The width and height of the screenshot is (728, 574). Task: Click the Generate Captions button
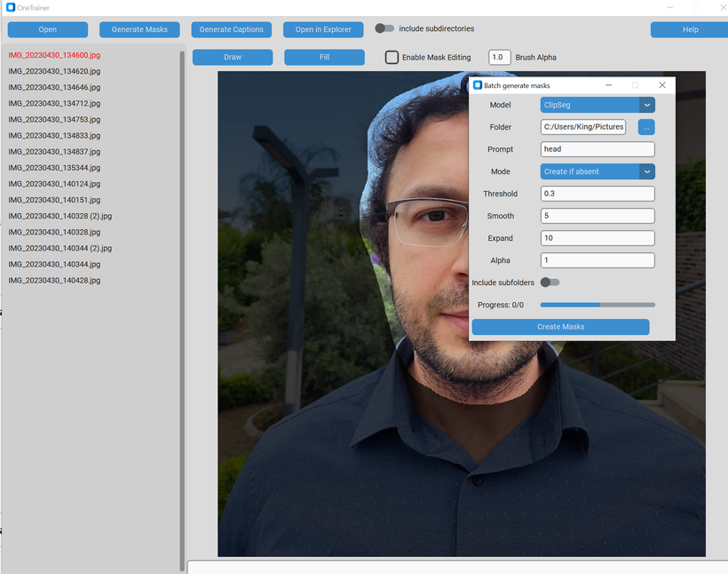(231, 28)
